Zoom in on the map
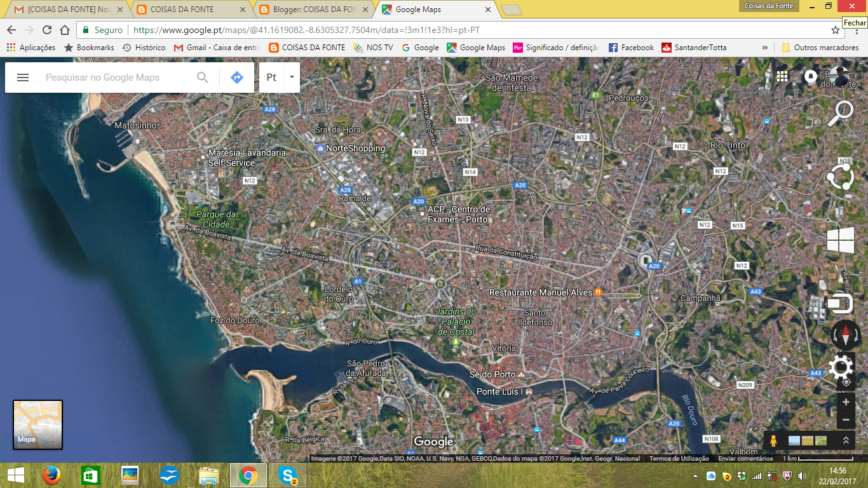The image size is (868, 488). pos(846,402)
